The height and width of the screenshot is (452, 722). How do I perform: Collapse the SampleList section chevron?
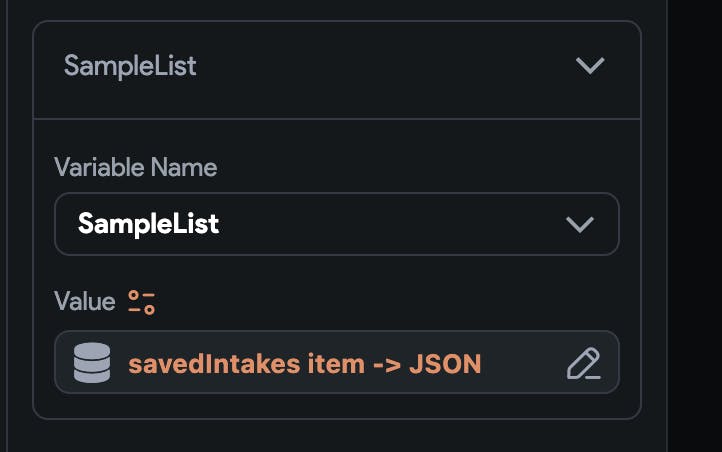(x=590, y=66)
